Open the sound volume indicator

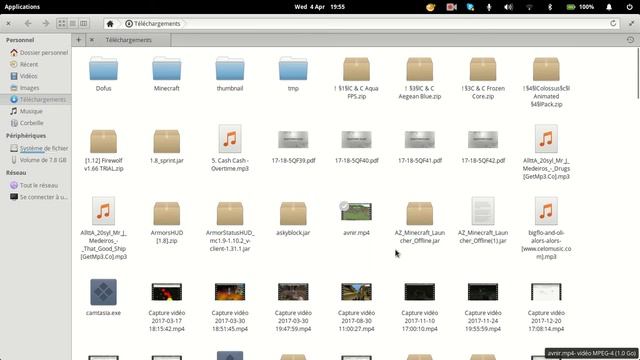point(508,7)
